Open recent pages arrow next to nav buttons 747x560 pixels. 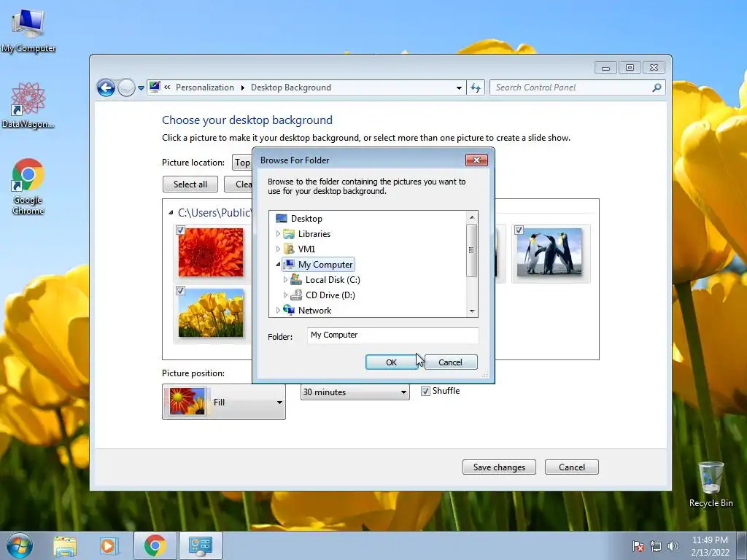[141, 88]
